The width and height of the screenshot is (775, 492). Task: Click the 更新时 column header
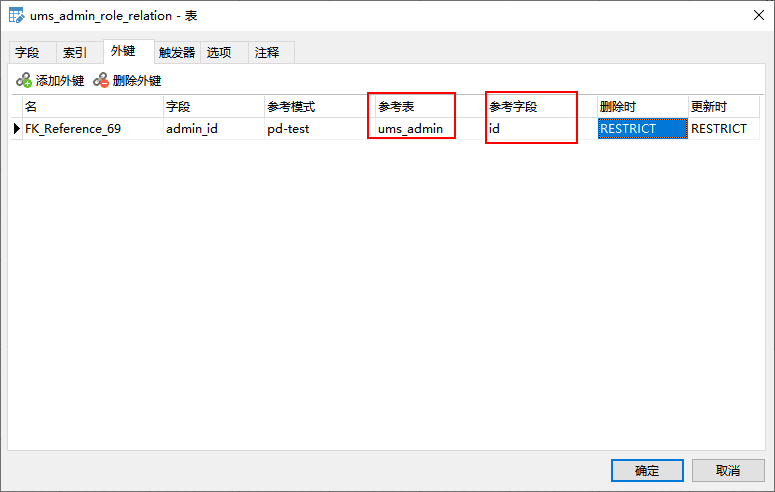724,106
